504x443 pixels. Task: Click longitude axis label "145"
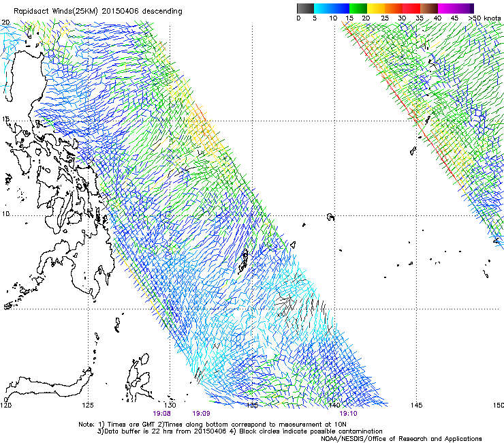pos(417,405)
